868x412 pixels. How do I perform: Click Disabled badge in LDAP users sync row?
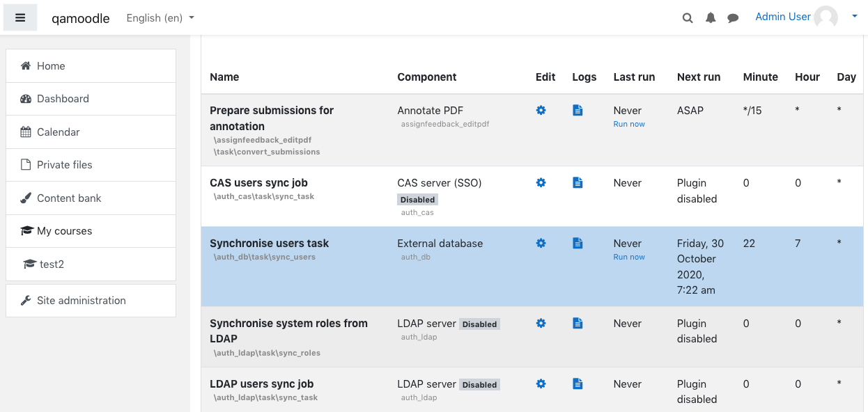point(479,385)
